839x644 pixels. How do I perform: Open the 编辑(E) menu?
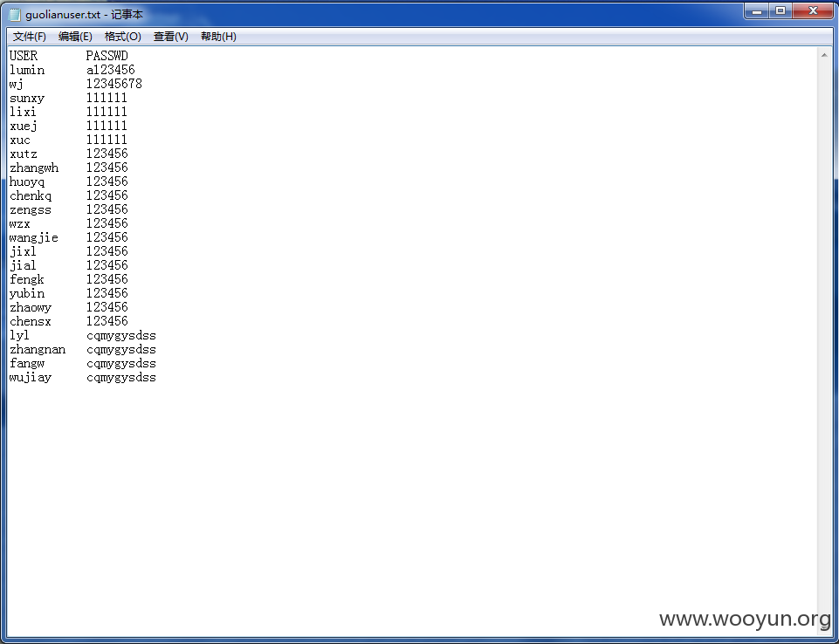tap(75, 37)
